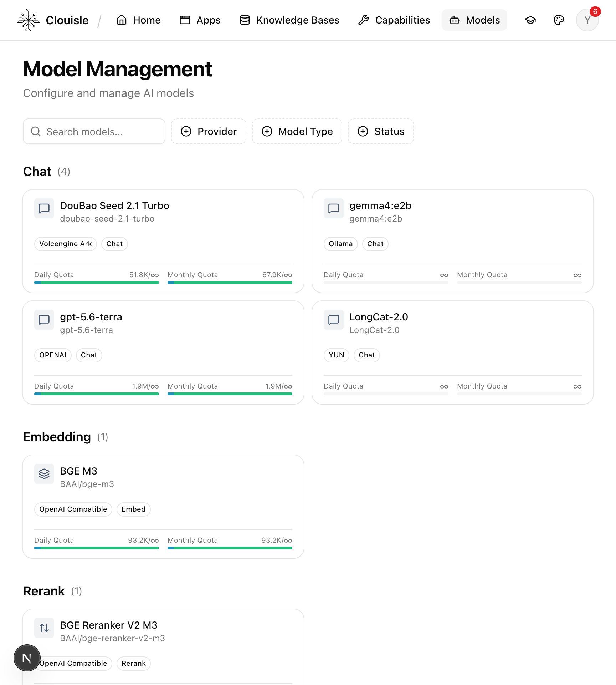Click the Clouisle snowflake logo
Viewport: 616px width, 685px height.
pos(28,20)
